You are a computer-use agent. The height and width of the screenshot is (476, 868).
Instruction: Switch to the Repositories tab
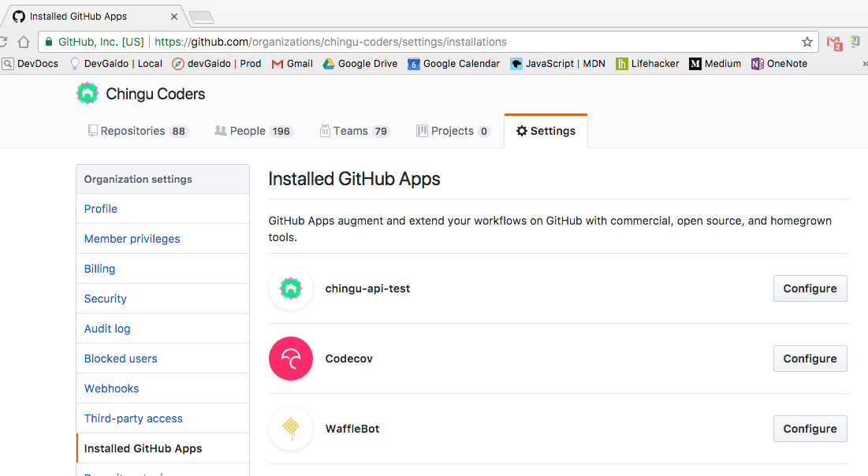[138, 131]
